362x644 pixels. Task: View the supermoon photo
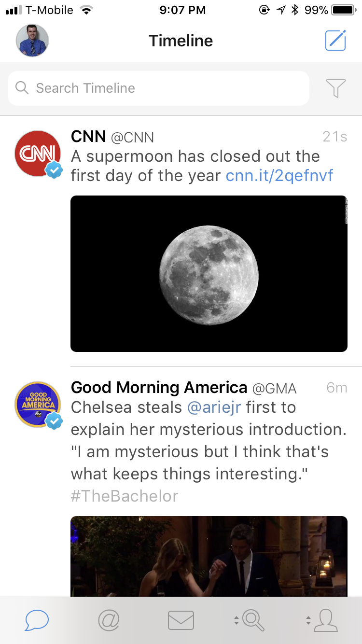click(x=209, y=274)
